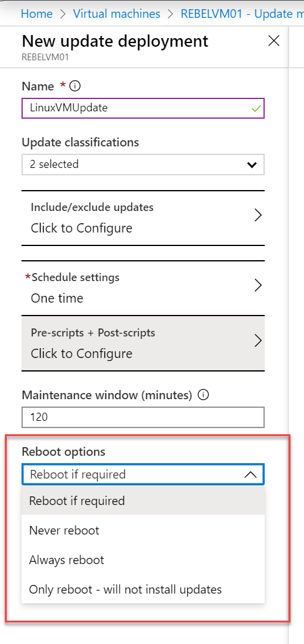
Task: Close the New update deployment panel
Action: point(274,41)
